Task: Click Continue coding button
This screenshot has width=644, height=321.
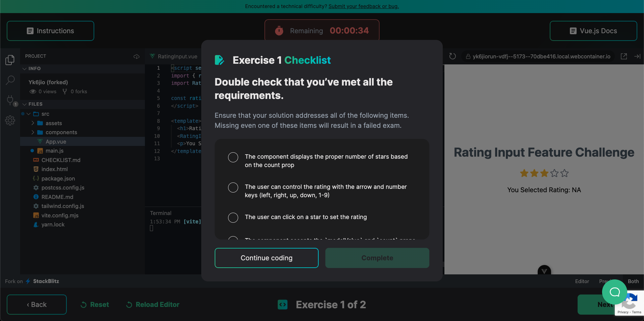Action: (267, 258)
